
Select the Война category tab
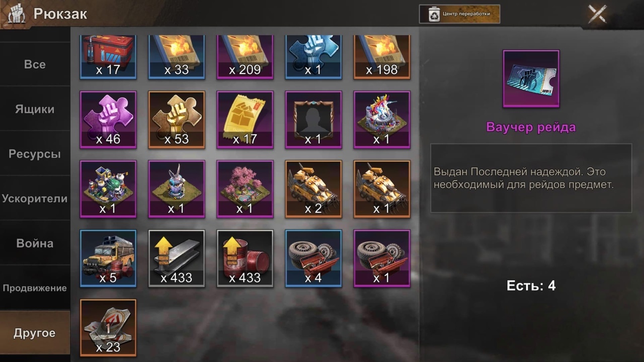[35, 243]
